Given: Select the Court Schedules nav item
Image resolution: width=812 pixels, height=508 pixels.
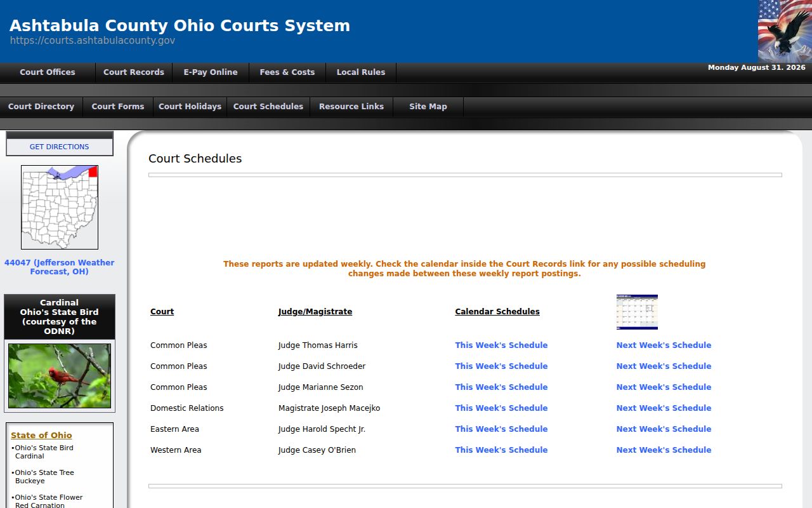Looking at the screenshot, I should [268, 107].
